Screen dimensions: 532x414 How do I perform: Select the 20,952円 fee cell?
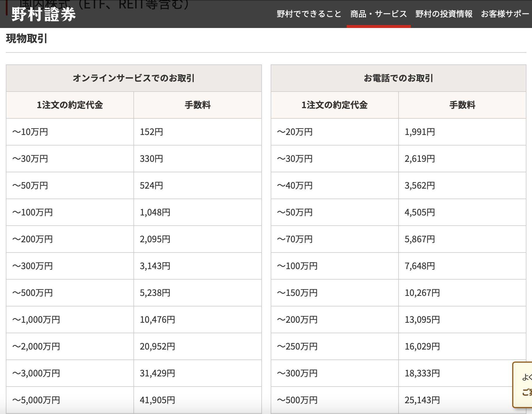[x=198, y=346]
